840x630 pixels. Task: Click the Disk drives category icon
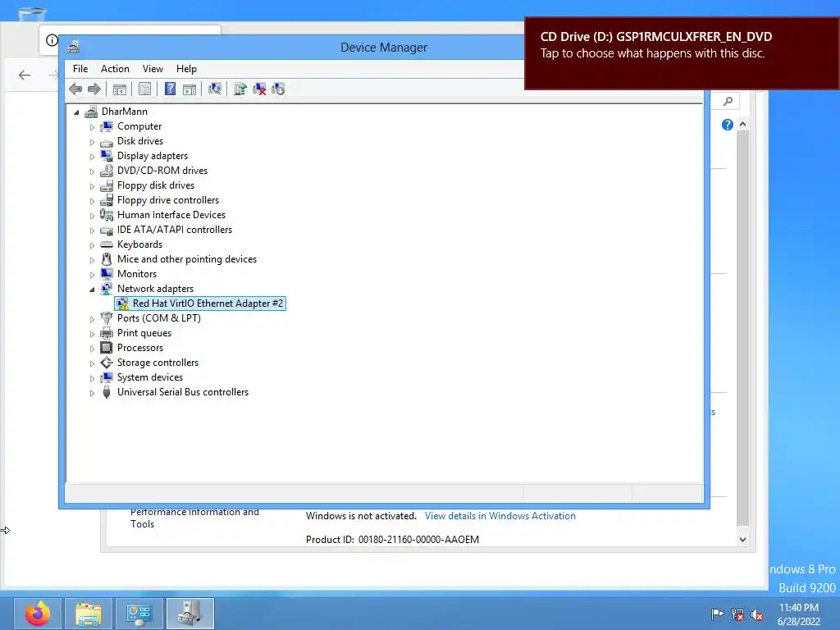click(107, 141)
